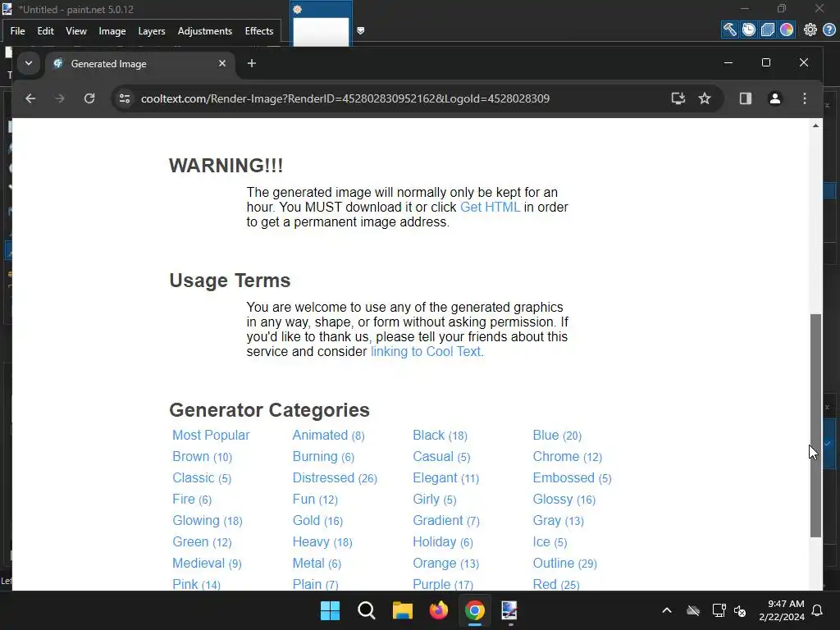
Task: Toggle paint.net History window icon
Action: tap(748, 30)
